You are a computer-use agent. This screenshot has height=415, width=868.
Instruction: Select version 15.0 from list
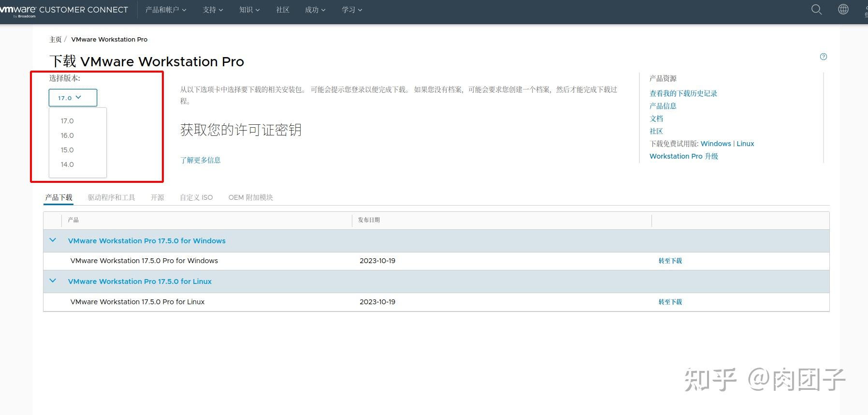pyautogui.click(x=67, y=150)
